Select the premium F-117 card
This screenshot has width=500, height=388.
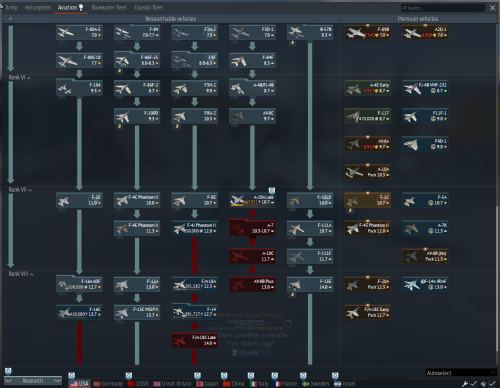point(368,116)
